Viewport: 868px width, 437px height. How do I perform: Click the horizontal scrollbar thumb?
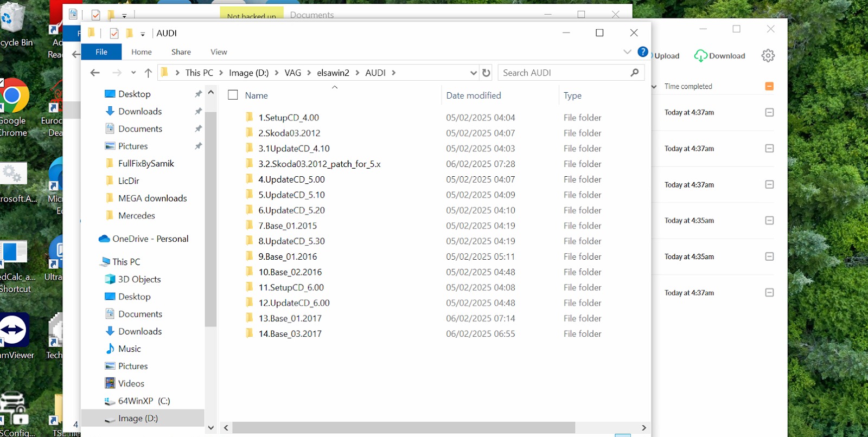(x=404, y=427)
